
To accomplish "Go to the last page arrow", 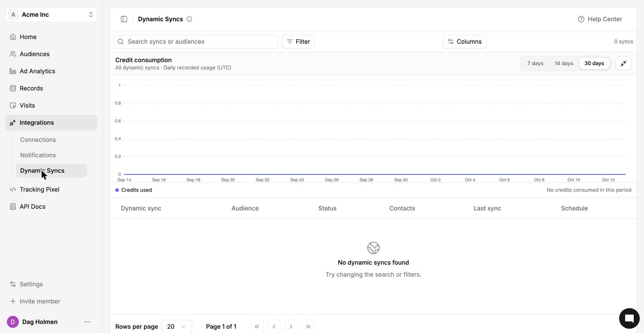I will [308, 327].
